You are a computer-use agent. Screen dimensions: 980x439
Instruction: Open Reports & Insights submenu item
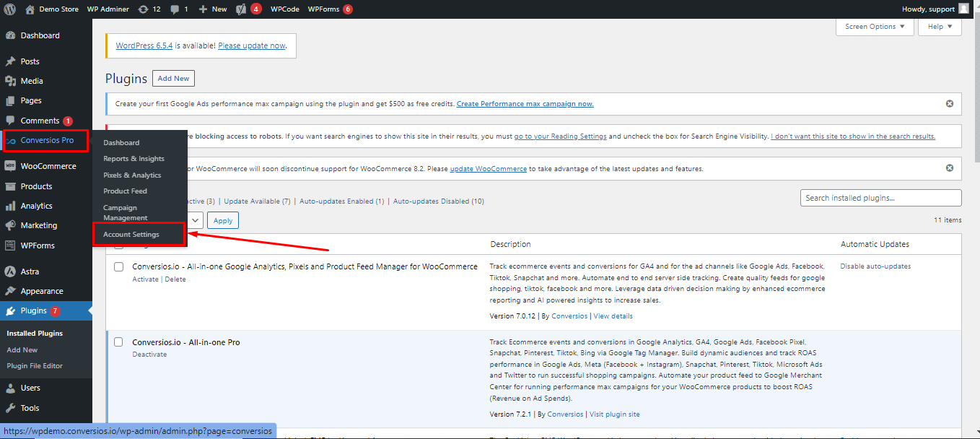[134, 159]
